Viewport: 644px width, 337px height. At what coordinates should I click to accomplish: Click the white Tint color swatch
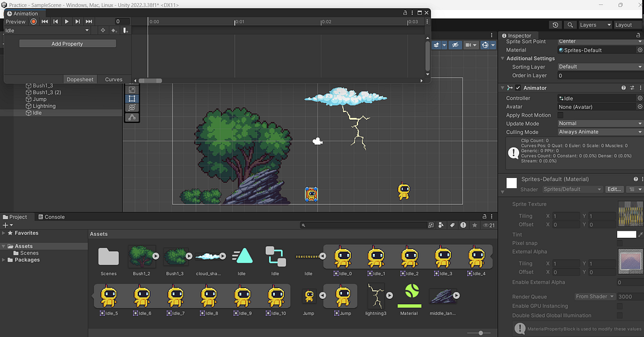[626, 235]
